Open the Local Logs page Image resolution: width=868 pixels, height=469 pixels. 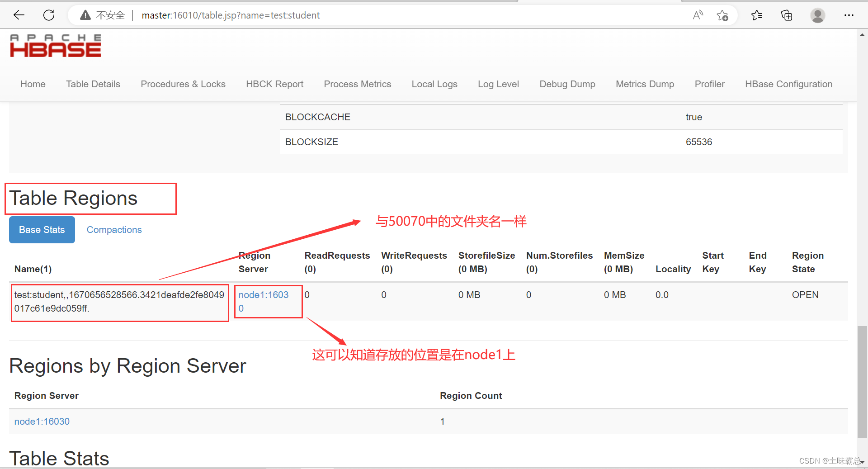click(x=434, y=84)
